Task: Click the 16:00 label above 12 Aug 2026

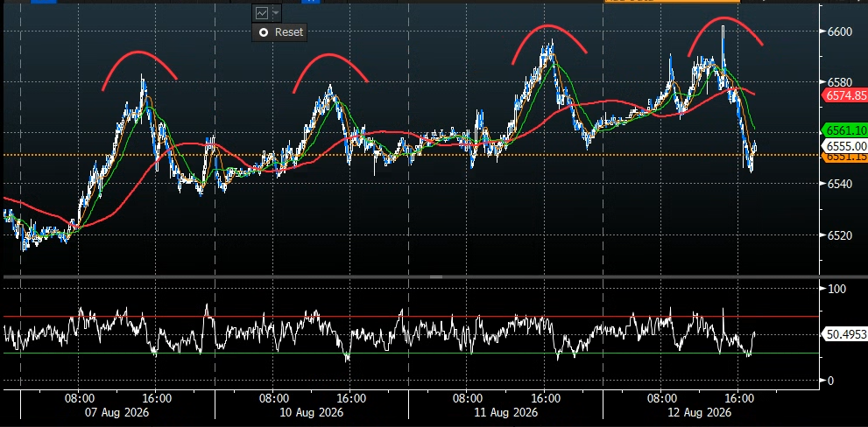Action: [x=739, y=397]
